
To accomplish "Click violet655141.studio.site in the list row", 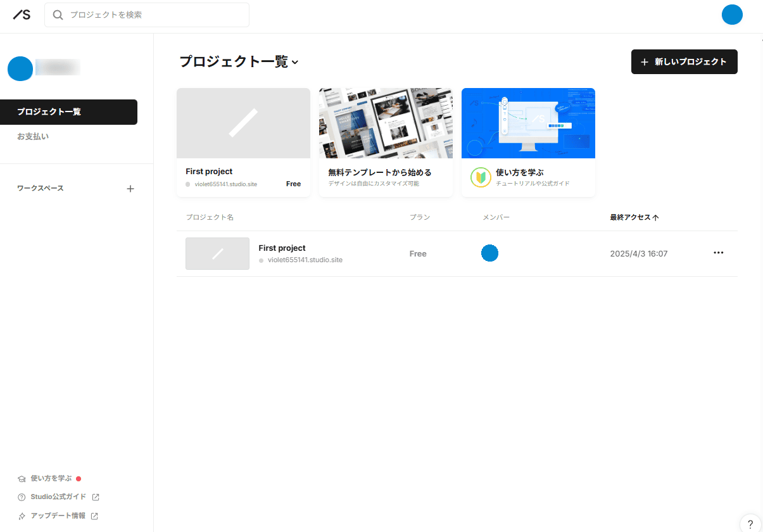I will [x=305, y=260].
